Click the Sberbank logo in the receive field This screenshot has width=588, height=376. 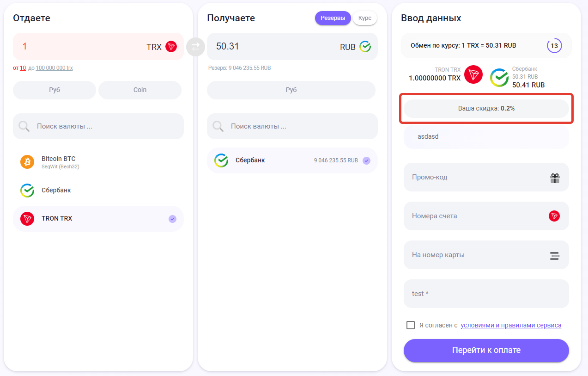pos(365,47)
